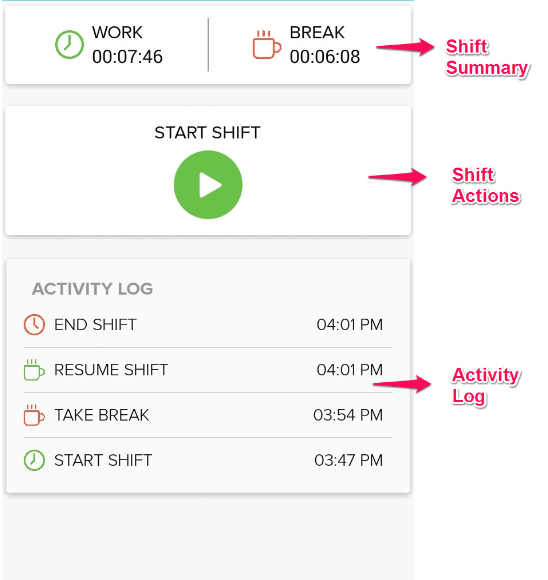Click the End Shift red clock icon
548x580 pixels.
click(34, 325)
